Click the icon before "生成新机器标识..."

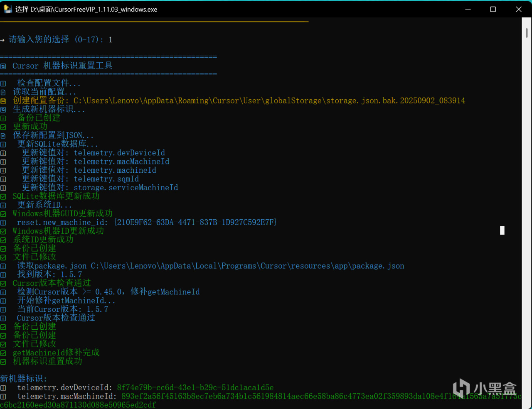coord(3,110)
